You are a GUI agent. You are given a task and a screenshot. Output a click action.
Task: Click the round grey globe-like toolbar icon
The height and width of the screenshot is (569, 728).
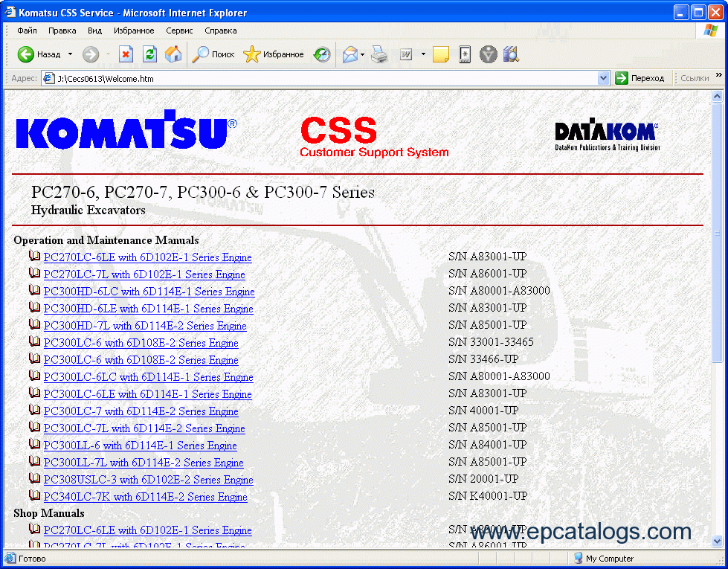[488, 54]
